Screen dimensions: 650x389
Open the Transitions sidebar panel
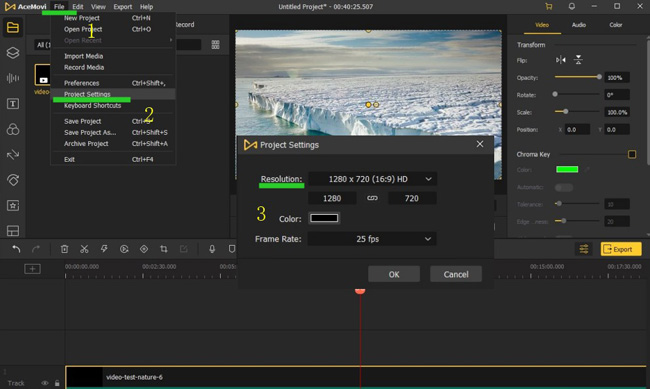pos(13,155)
